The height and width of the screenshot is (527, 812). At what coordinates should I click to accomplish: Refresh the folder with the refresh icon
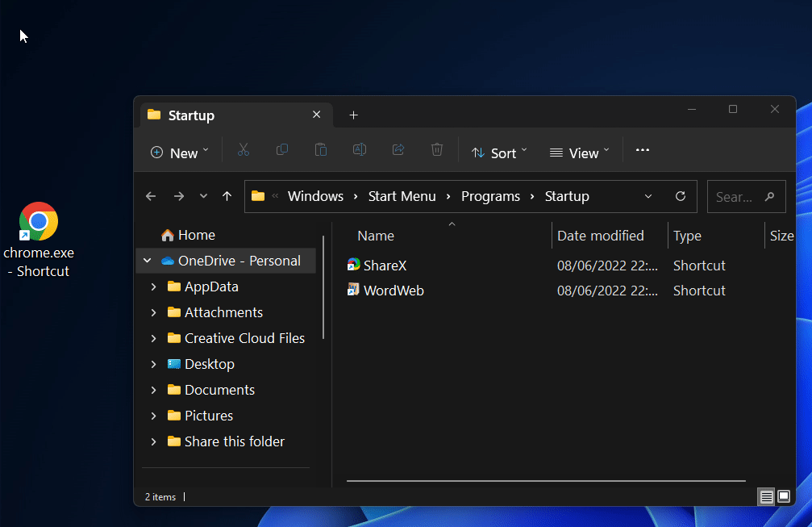680,196
